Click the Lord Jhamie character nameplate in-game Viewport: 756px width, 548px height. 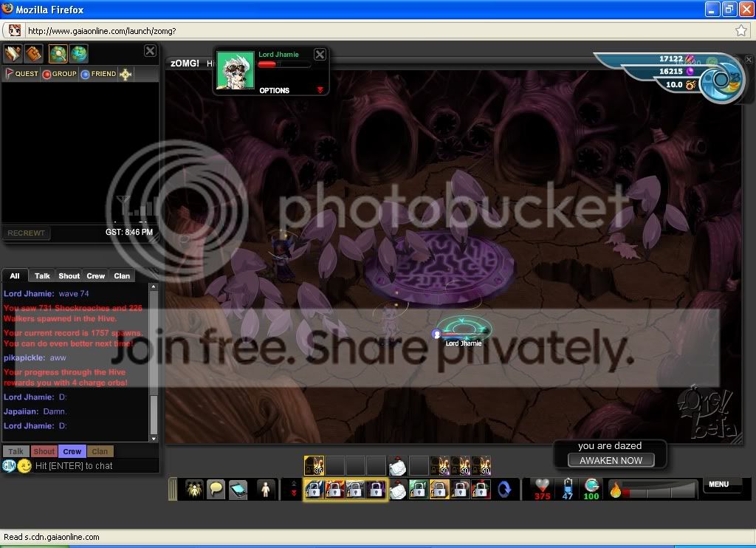pos(464,343)
